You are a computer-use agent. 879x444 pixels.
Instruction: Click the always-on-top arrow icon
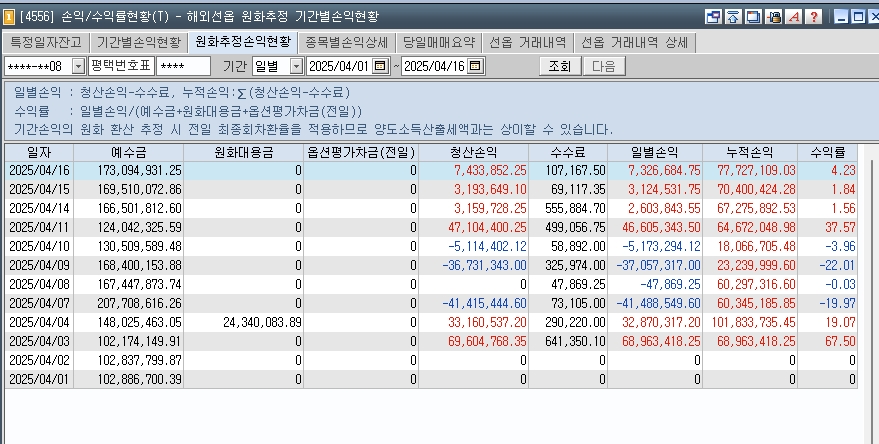(x=733, y=17)
